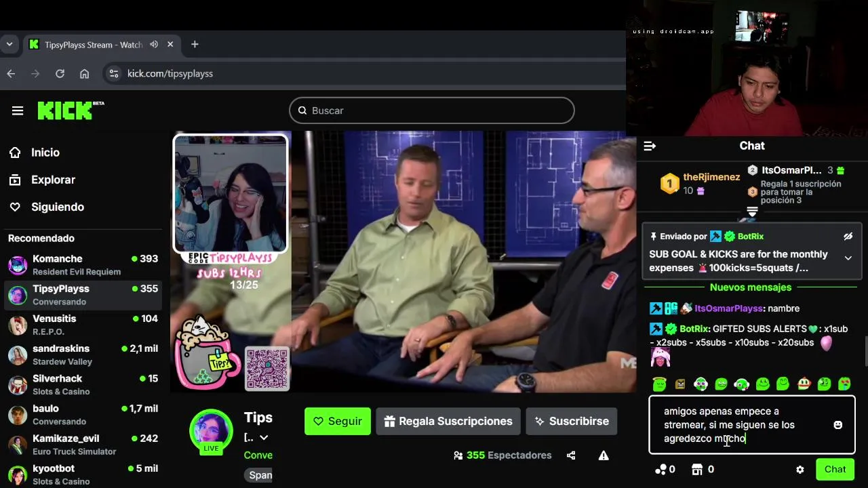868x488 pixels.
Task: Open the Venusitis channel
Action: (83, 324)
